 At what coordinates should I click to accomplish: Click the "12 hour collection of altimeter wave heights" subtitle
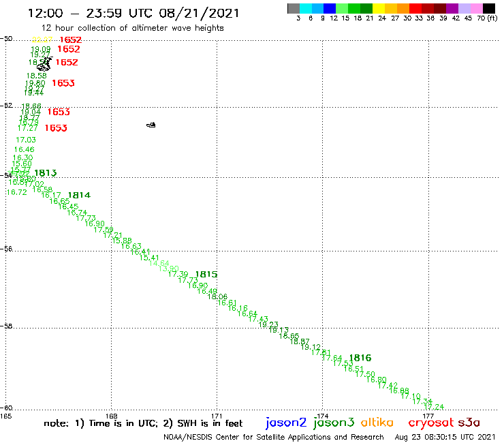pyautogui.click(x=132, y=28)
